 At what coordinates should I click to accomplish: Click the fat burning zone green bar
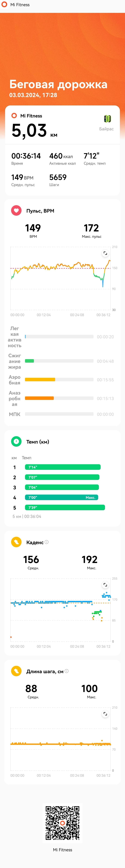(30, 361)
